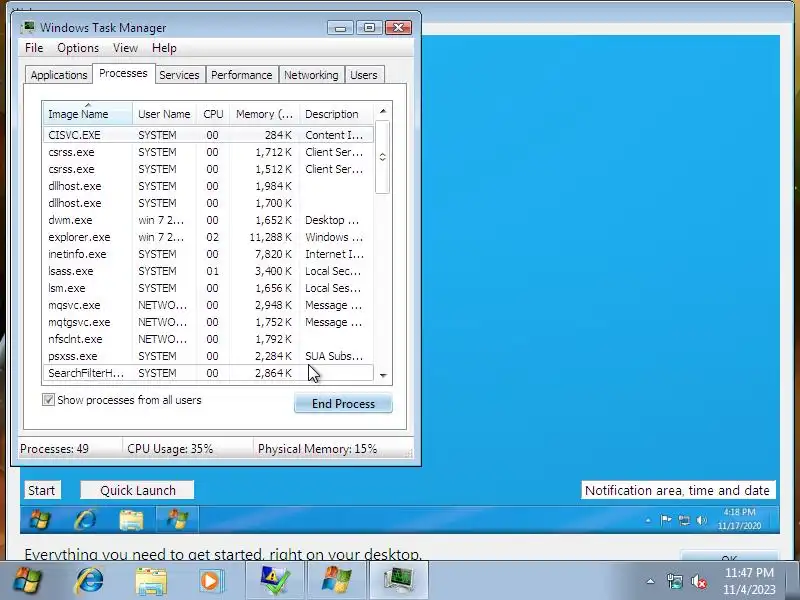
Task: Sort by Memory column header
Action: (x=264, y=114)
